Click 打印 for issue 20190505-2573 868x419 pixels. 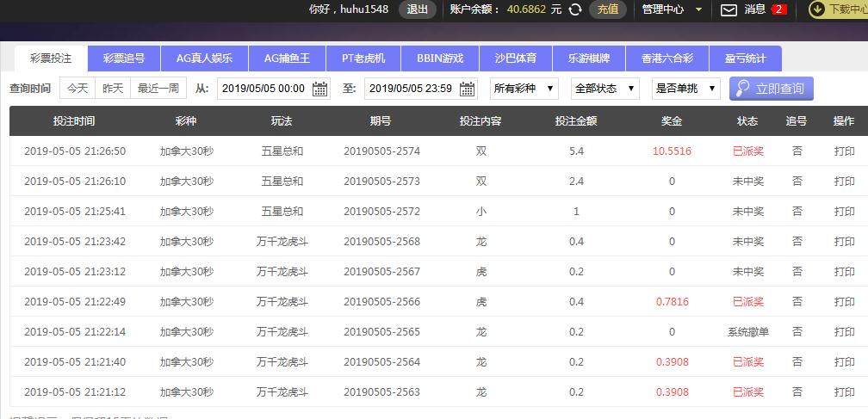pyautogui.click(x=844, y=182)
